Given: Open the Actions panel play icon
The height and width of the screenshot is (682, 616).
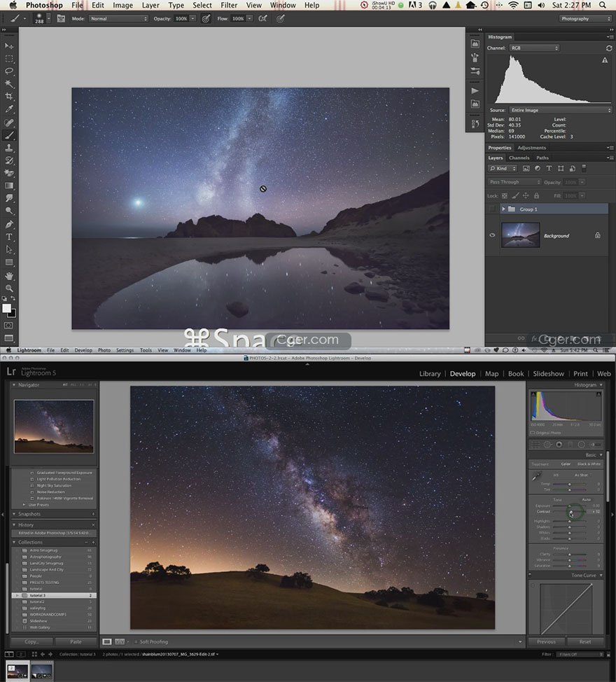Looking at the screenshot, I should coord(475,91).
